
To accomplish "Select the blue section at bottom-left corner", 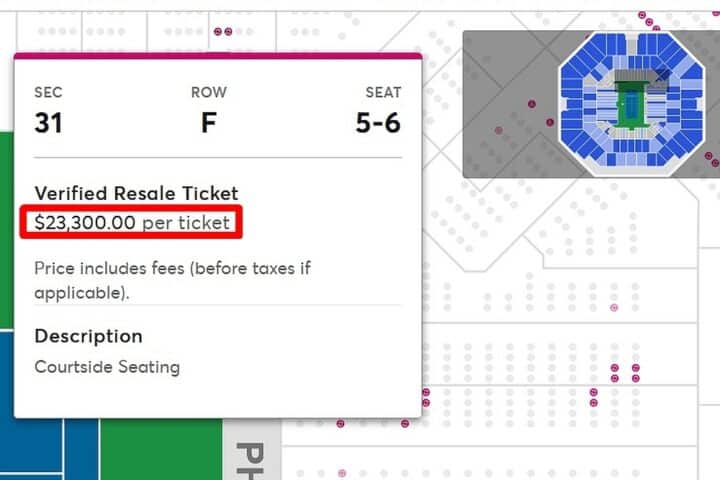I will pyautogui.click(x=30, y=445).
